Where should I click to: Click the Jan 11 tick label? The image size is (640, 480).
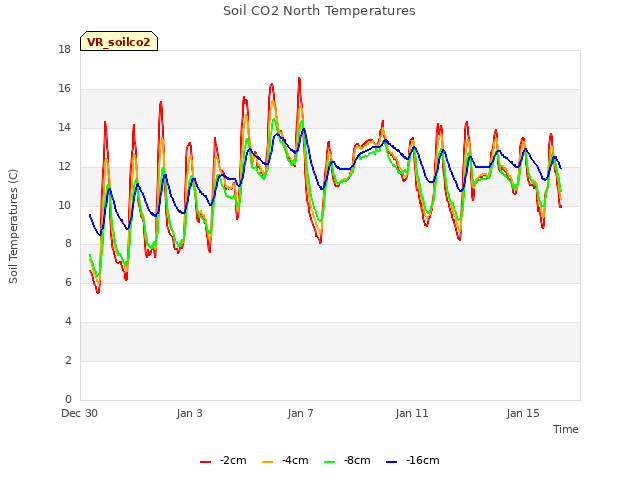click(412, 413)
